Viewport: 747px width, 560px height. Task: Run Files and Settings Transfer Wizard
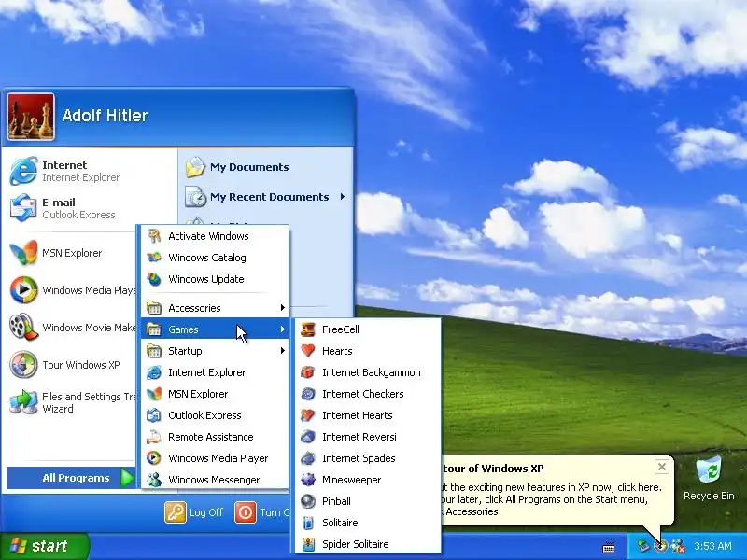72,402
